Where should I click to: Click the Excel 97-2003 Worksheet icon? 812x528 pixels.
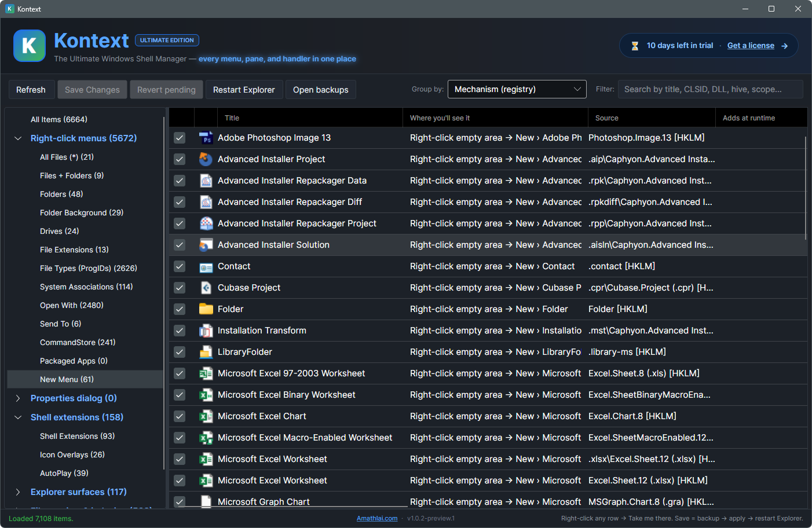click(x=206, y=373)
